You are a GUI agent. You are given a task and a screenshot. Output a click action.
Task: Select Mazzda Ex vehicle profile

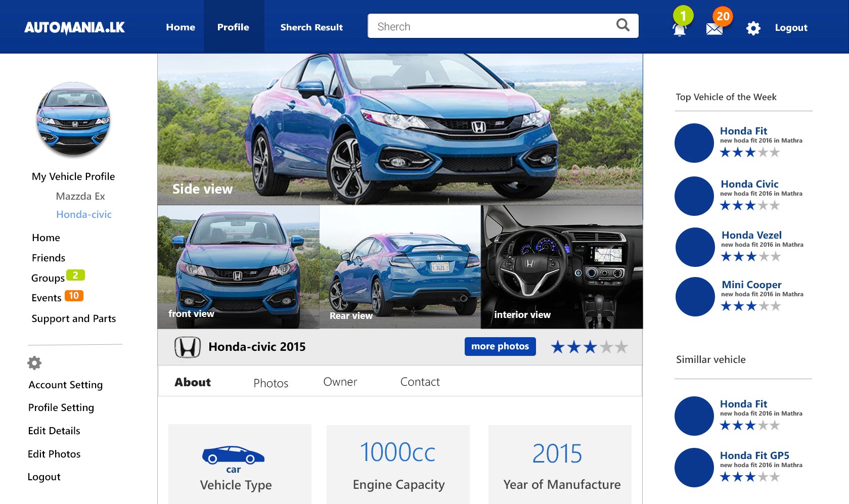point(80,196)
